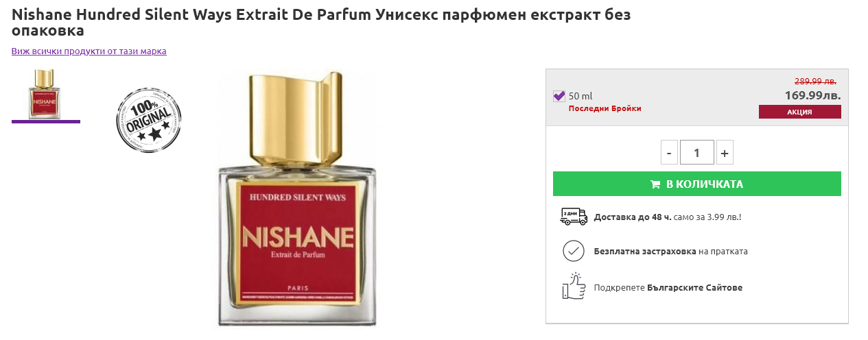Click the cart icon in the green button
868x340 pixels.
point(656,184)
